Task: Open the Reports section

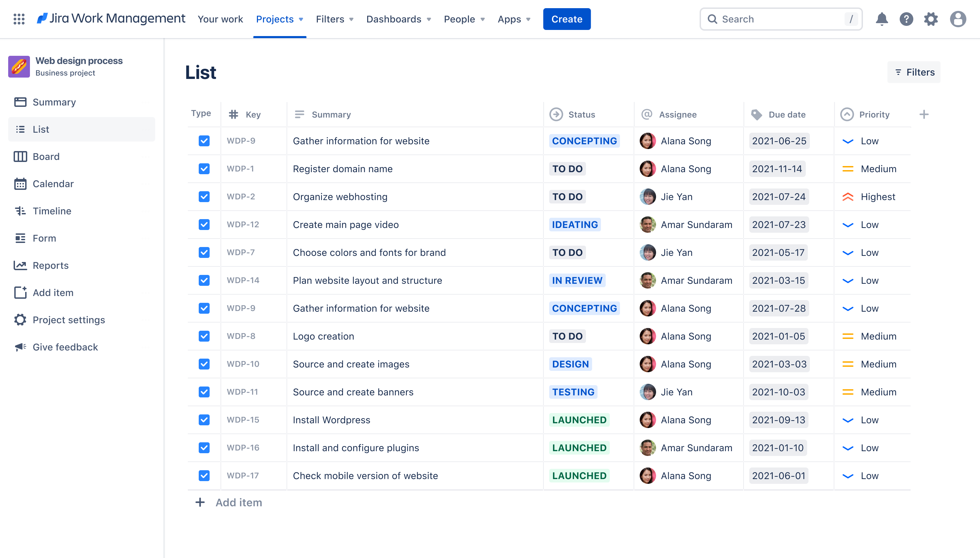Action: coord(50,265)
